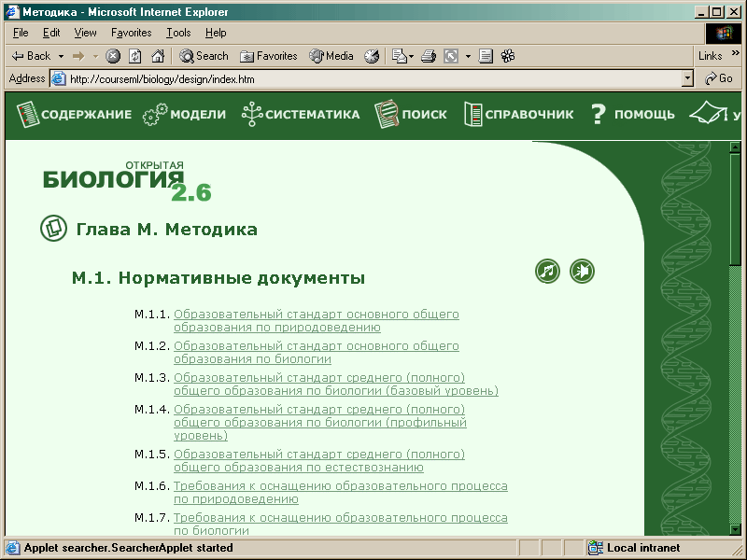The width and height of the screenshot is (747, 560).
Task: Click the browser Stop button
Action: tap(113, 56)
